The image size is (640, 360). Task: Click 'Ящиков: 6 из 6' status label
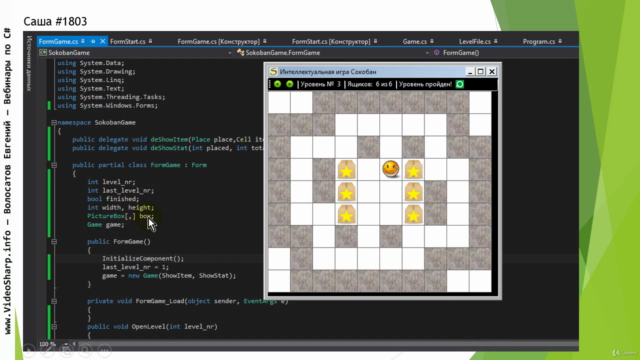[369, 84]
